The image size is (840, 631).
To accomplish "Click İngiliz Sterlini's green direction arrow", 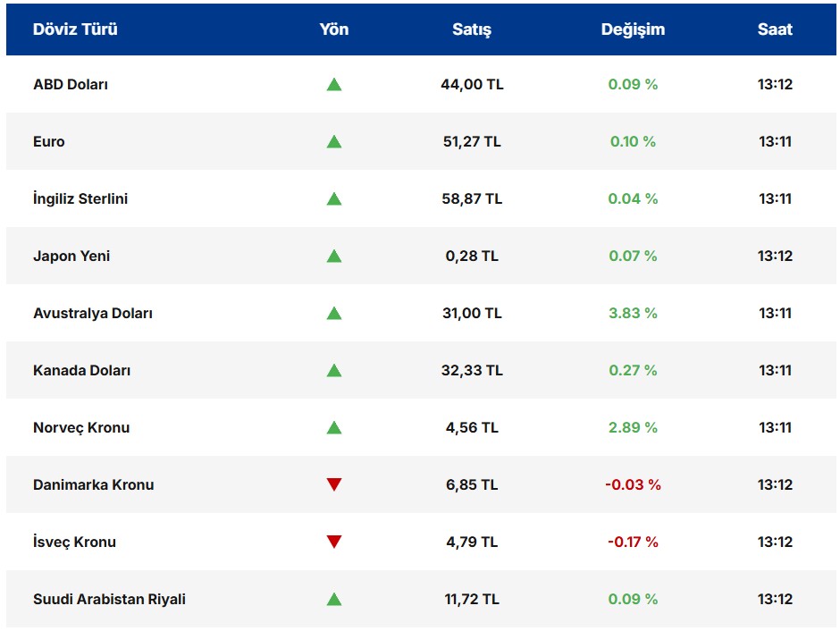I will (334, 199).
